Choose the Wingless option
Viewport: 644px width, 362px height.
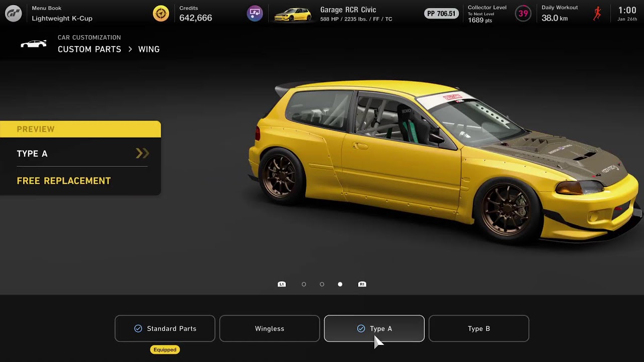click(x=270, y=328)
